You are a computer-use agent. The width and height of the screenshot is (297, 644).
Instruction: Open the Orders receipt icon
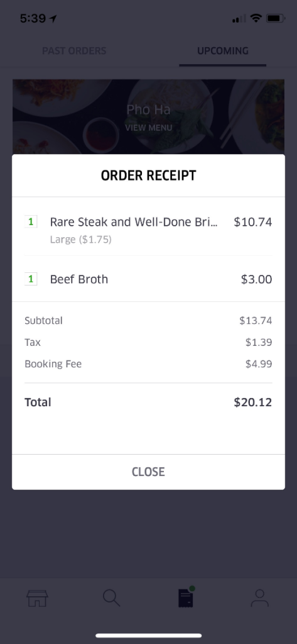pyautogui.click(x=186, y=597)
